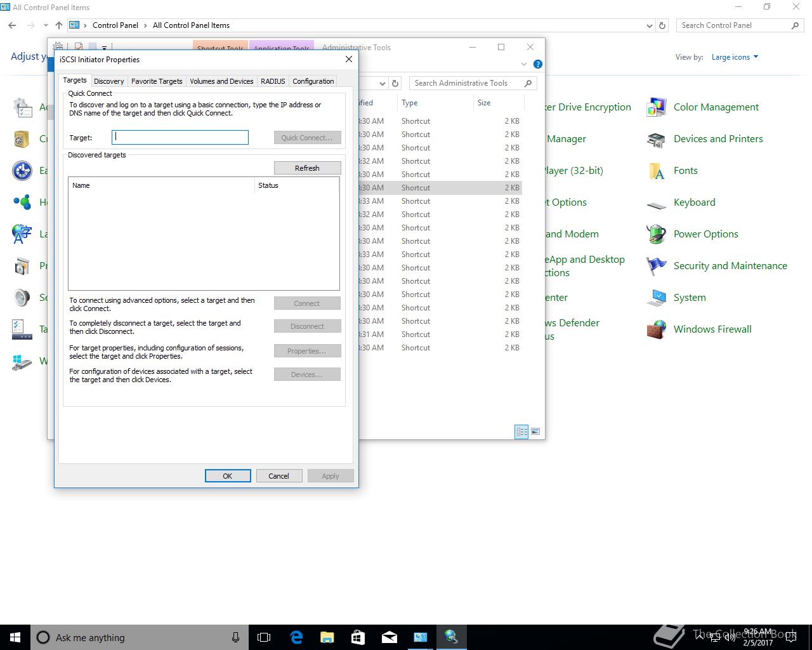Click the Ease of Access icon
Viewport: 812px width, 650px height.
pos(22,171)
